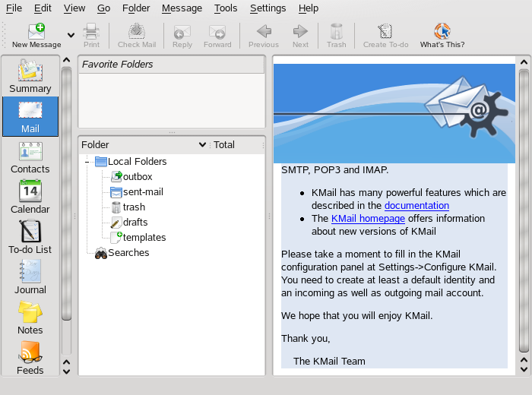Screen dimensions: 532x395
Task: Select the Mail sidebar component
Action: pos(30,117)
